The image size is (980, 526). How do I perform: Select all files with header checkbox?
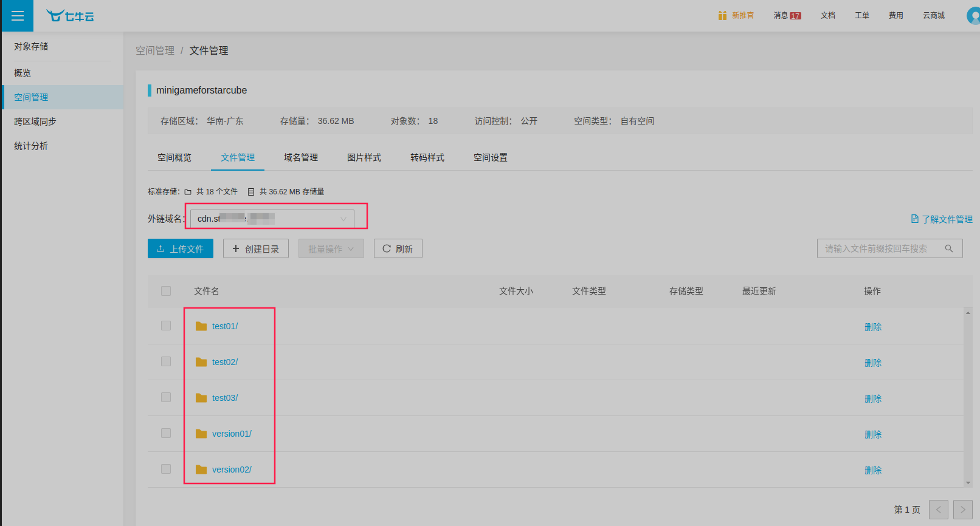point(166,291)
